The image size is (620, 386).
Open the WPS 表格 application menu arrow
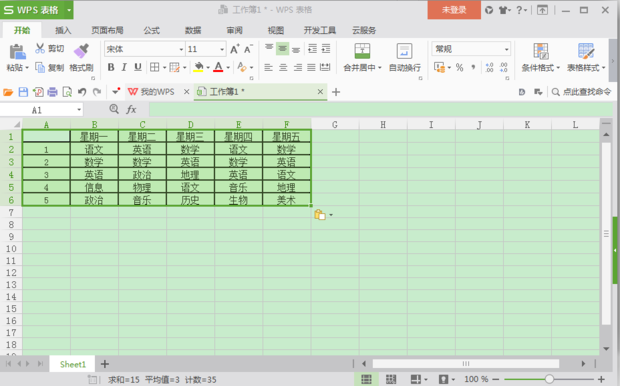(69, 10)
